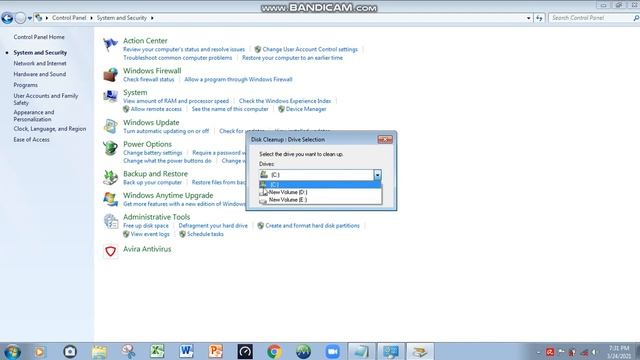Click Change battery settings link
The width and height of the screenshot is (640, 360).
pyautogui.click(x=153, y=153)
